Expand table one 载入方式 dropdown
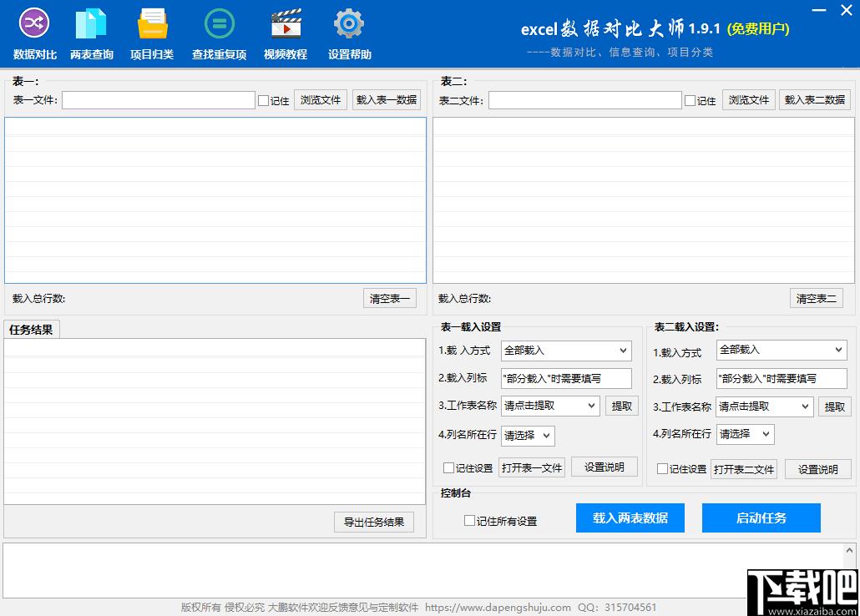The image size is (860, 616). pyautogui.click(x=566, y=351)
